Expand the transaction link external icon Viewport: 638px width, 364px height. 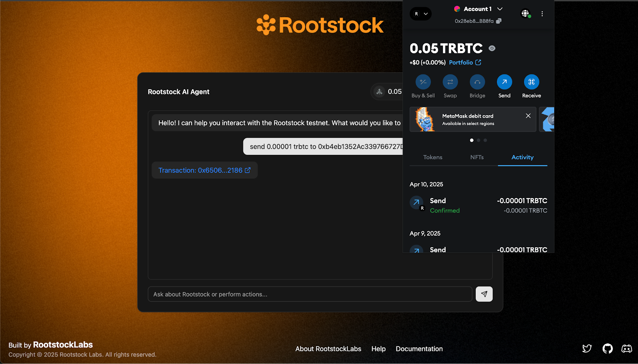[248, 170]
